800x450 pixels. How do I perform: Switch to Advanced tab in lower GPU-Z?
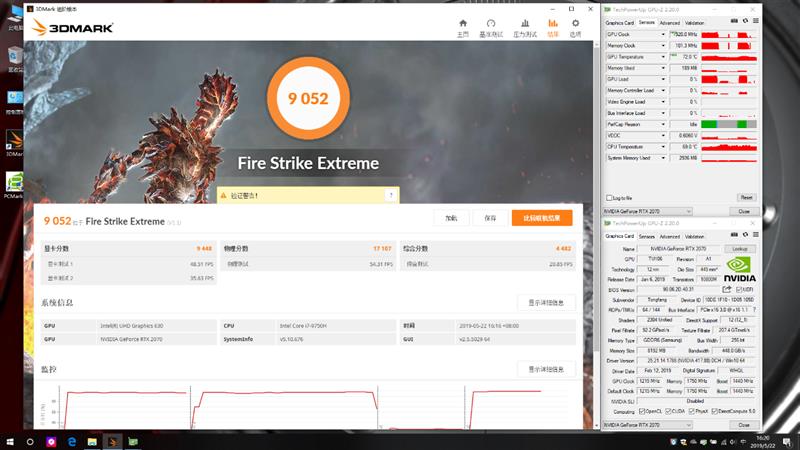(x=669, y=237)
